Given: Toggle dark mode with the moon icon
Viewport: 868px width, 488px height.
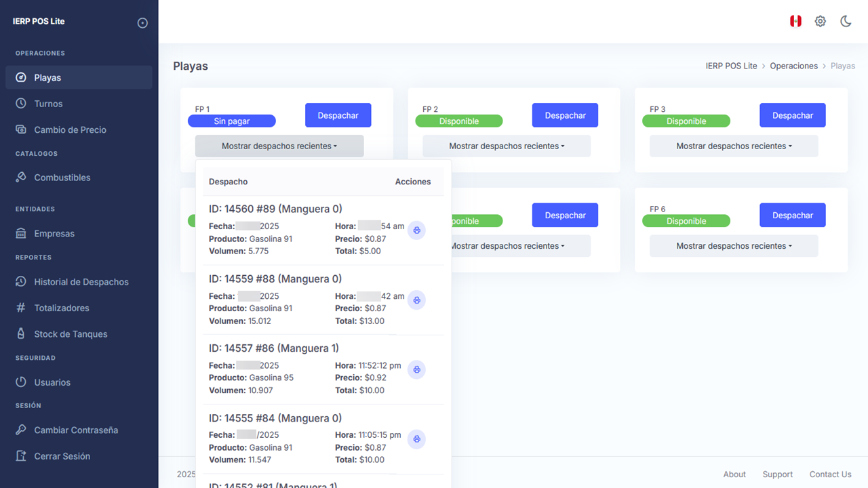Looking at the screenshot, I should point(846,21).
